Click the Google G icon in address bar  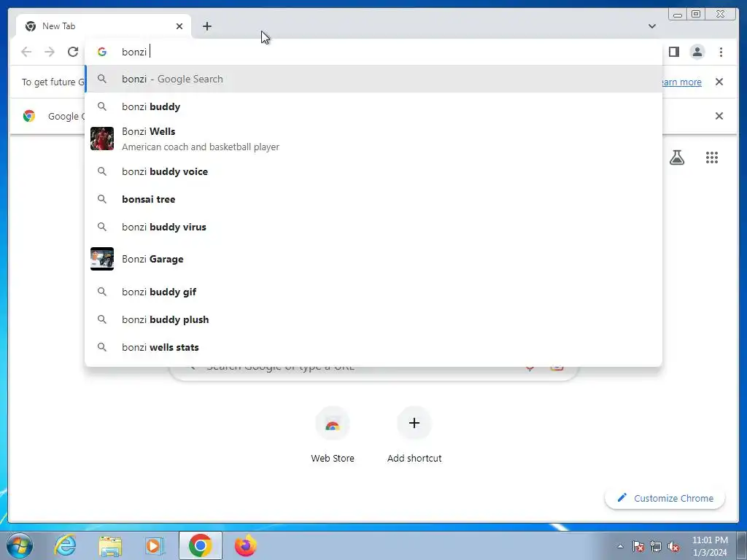102,52
